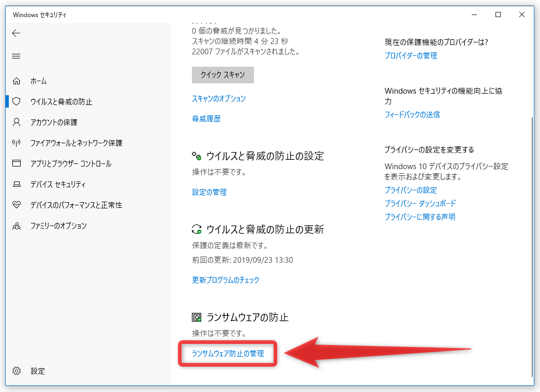Image resolution: width=540 pixels, height=392 pixels.
Task: Click the プライバシーの設定を変更する heading
Action: [x=429, y=149]
